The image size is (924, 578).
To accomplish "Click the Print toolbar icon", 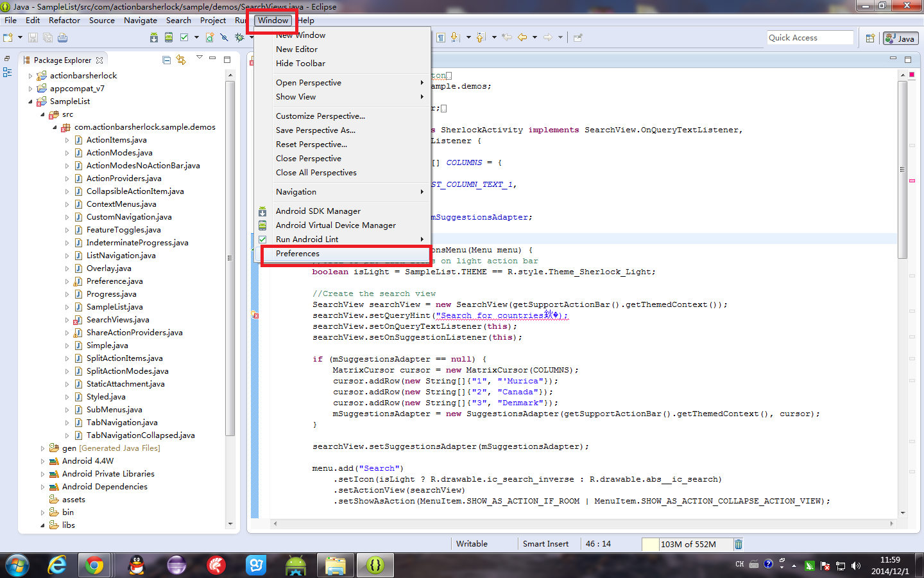I will (x=62, y=38).
